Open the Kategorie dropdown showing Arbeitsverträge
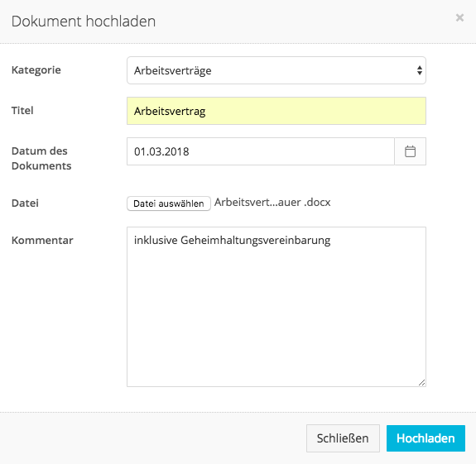This screenshot has width=476, height=464. [x=276, y=70]
